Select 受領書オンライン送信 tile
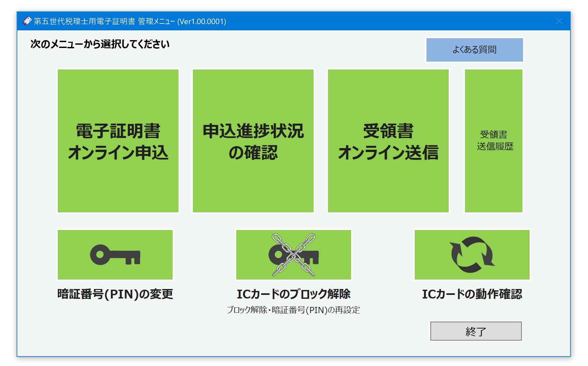The width and height of the screenshot is (588, 366). tap(388, 141)
